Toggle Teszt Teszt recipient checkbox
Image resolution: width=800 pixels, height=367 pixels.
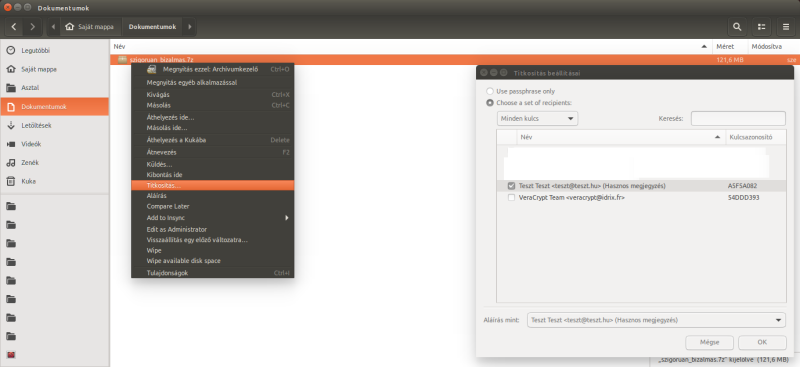(x=511, y=186)
